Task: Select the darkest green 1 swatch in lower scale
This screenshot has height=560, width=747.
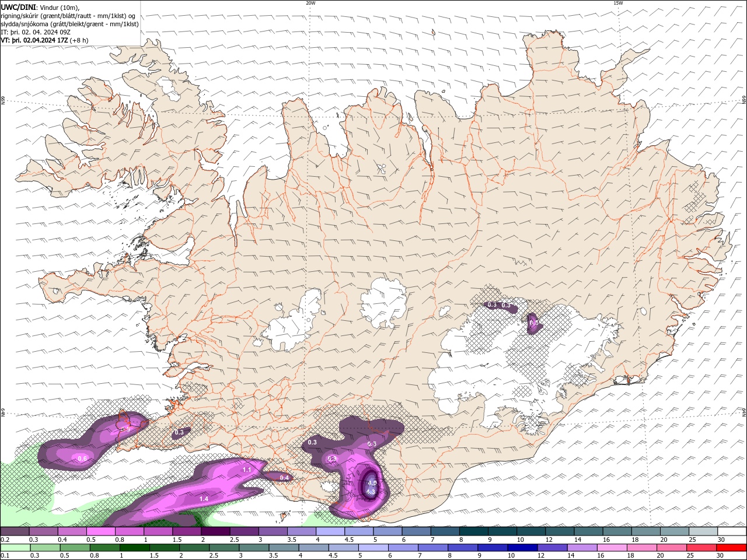Action: (134, 548)
